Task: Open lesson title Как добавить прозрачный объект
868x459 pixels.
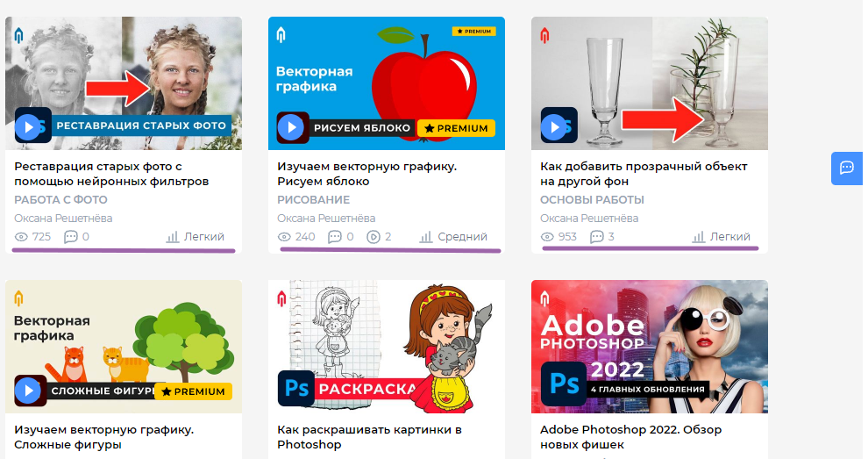Action: [x=644, y=174]
